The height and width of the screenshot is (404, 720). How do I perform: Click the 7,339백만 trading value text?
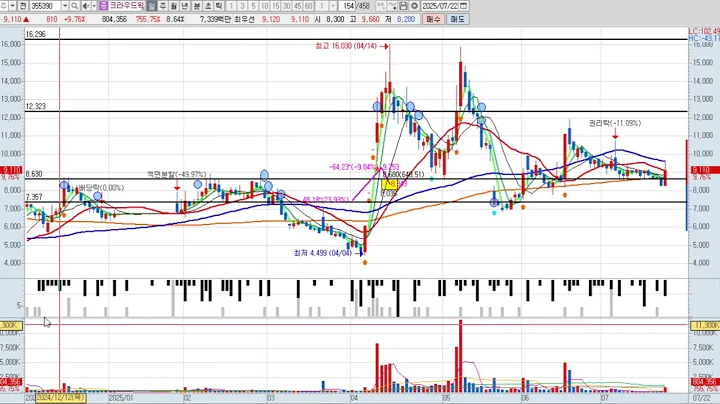pyautogui.click(x=215, y=19)
